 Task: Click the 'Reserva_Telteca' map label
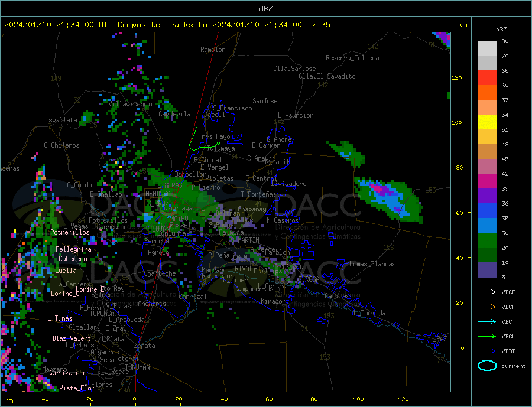(352, 58)
